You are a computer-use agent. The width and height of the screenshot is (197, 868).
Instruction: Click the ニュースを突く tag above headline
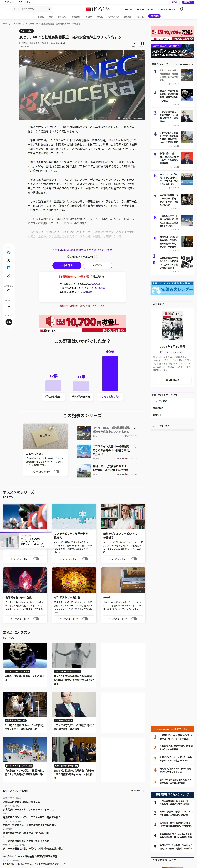point(27,31)
